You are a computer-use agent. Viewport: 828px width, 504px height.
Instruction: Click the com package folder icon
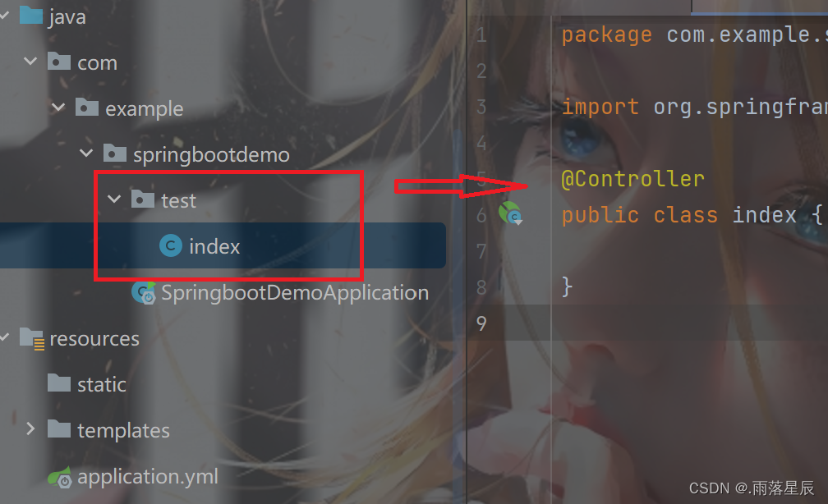(x=59, y=62)
